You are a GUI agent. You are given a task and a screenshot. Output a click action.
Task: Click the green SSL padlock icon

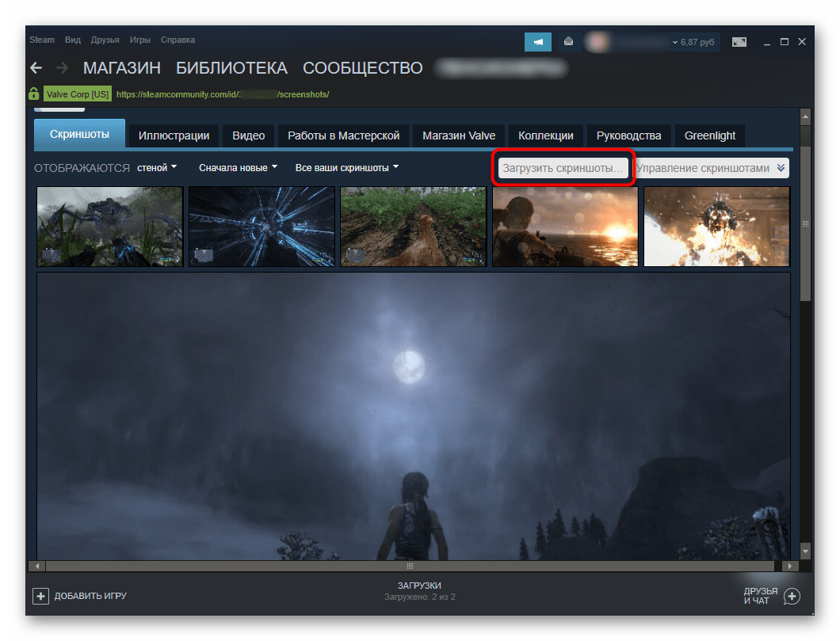tap(34, 94)
